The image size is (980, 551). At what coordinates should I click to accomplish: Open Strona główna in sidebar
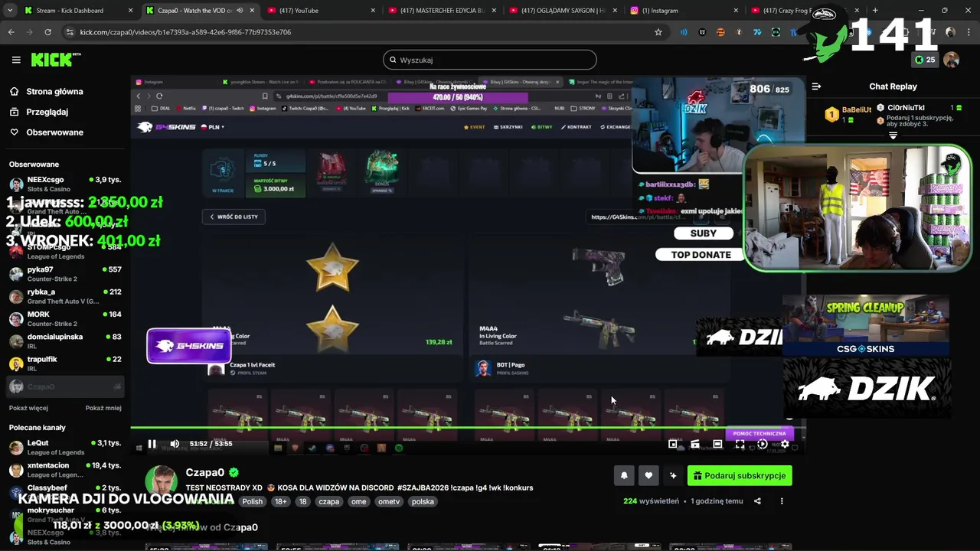pos(54,92)
